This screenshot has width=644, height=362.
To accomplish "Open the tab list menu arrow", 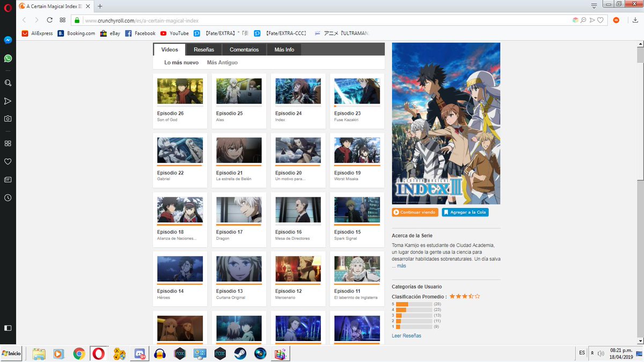I will 594,6.
